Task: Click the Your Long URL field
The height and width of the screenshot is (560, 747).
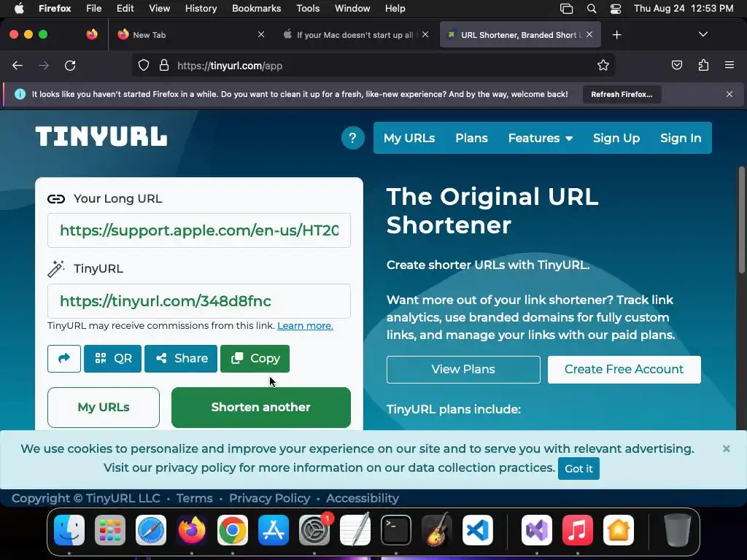Action: pyautogui.click(x=199, y=230)
